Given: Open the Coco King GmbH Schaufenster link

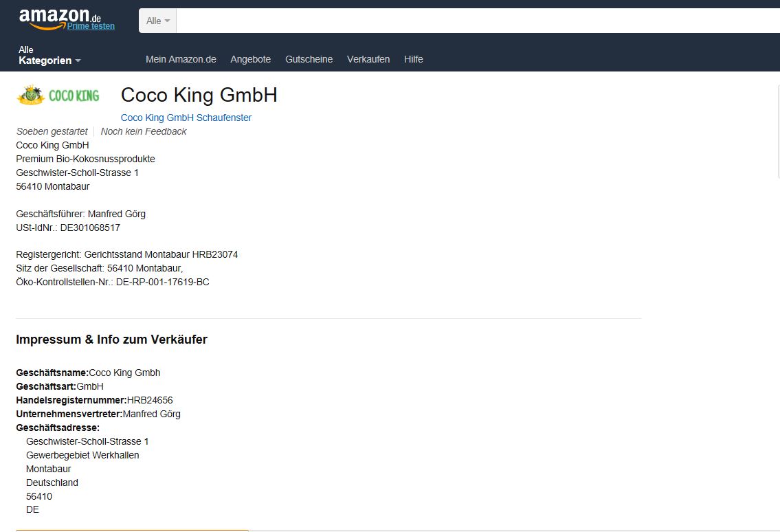Looking at the screenshot, I should click(186, 118).
